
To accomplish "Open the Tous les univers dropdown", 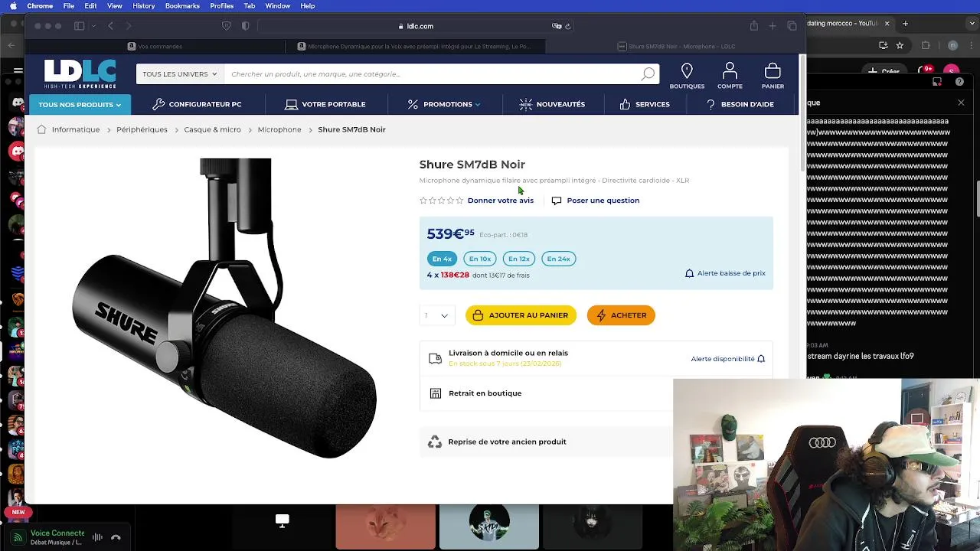I will pyautogui.click(x=180, y=74).
